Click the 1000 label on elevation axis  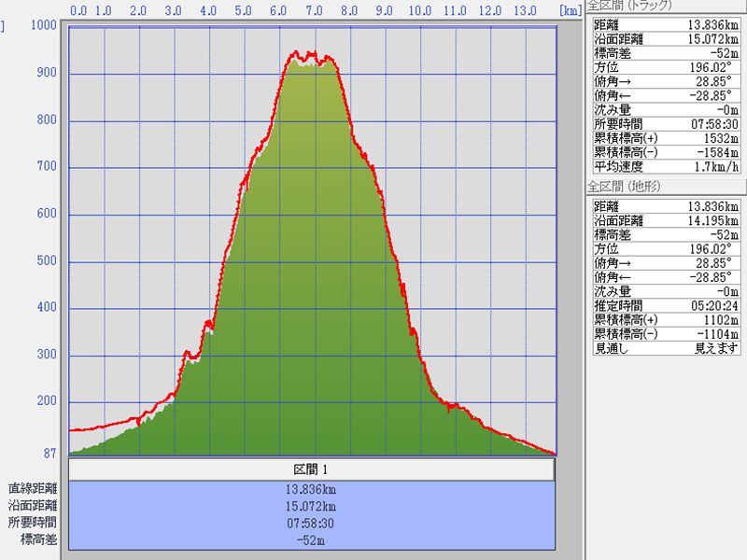point(43,25)
